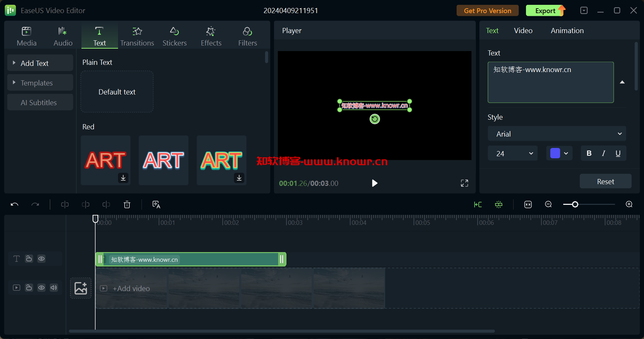The width and height of the screenshot is (644, 339).
Task: Enter fullscreen preview mode
Action: pyautogui.click(x=465, y=183)
